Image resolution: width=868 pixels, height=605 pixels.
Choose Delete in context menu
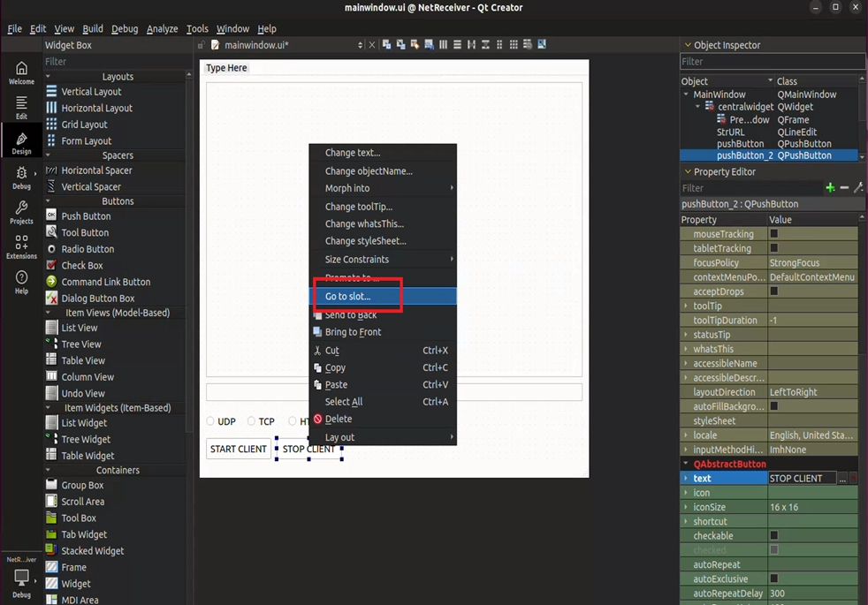[x=383, y=420]
